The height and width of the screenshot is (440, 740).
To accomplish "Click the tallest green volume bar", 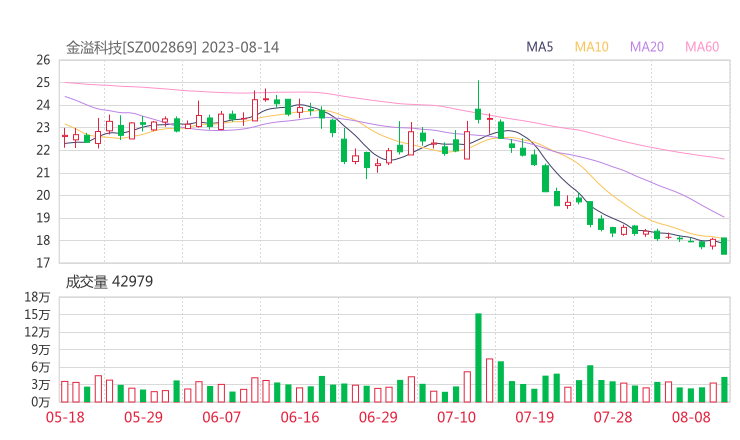I will 478,358.
